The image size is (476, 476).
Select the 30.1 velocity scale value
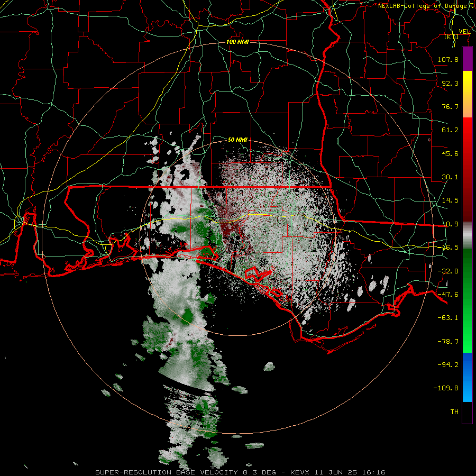(x=450, y=177)
